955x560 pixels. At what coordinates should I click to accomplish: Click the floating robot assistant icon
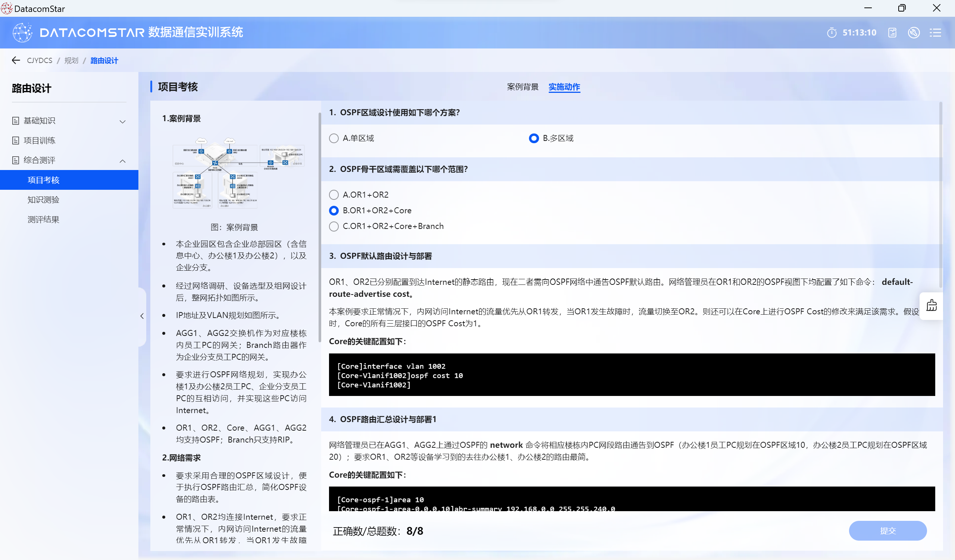coord(931,305)
